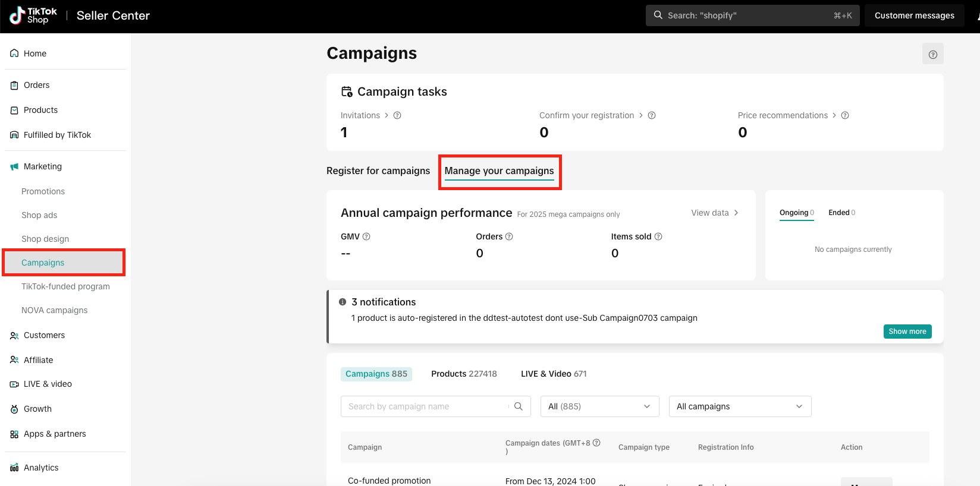
Task: Open the Analytics section in sidebar
Action: point(41,468)
